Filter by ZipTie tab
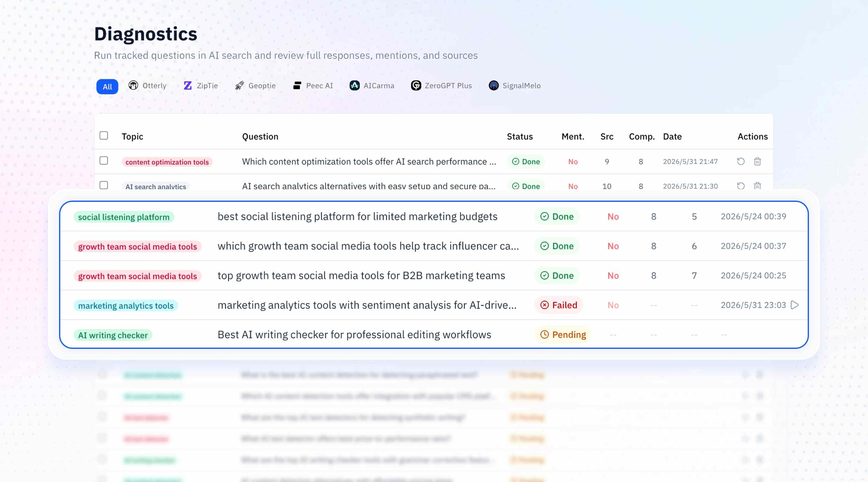Image resolution: width=868 pixels, height=482 pixels. click(x=201, y=86)
